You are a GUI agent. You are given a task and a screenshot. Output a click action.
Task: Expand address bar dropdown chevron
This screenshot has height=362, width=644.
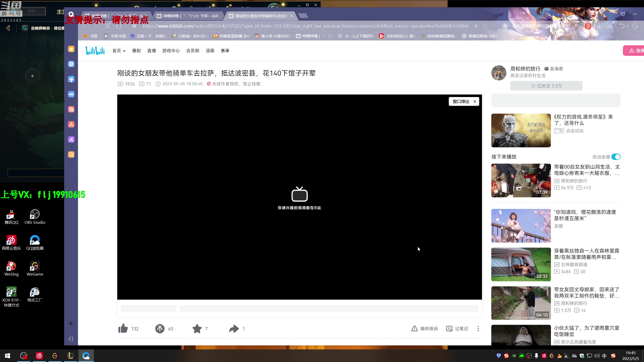click(493, 26)
